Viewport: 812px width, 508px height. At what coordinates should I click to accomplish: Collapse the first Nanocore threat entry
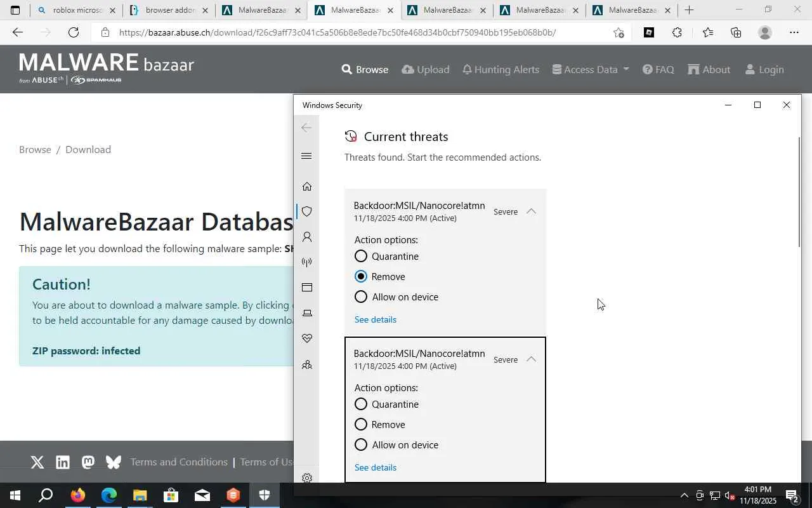point(532,211)
